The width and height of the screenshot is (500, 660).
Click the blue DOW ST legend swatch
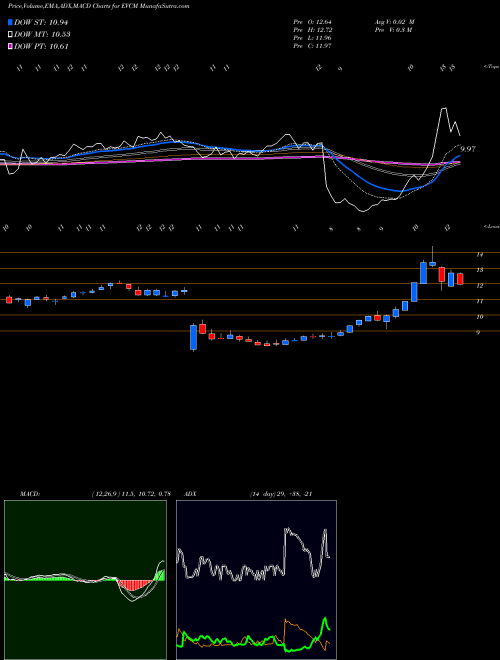(10, 22)
